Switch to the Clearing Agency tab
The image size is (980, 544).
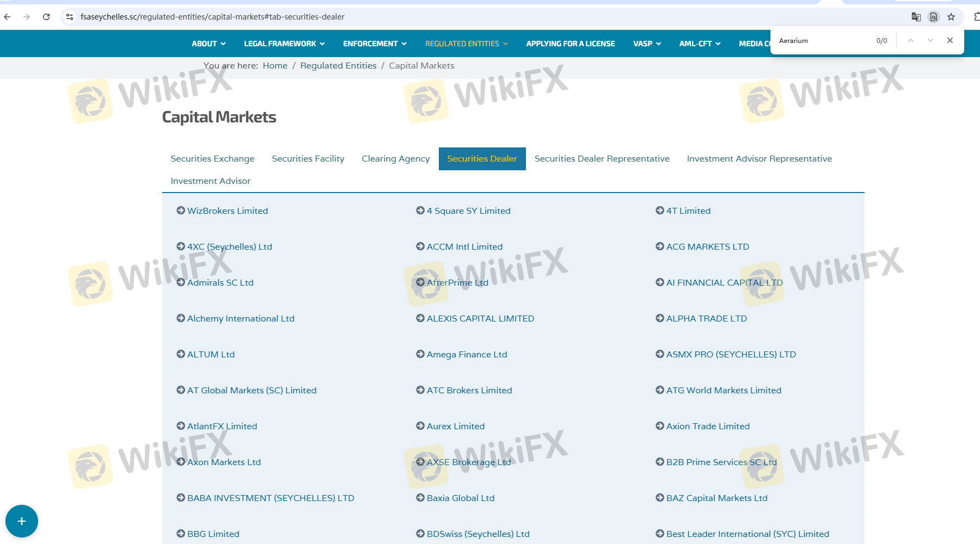tap(396, 159)
